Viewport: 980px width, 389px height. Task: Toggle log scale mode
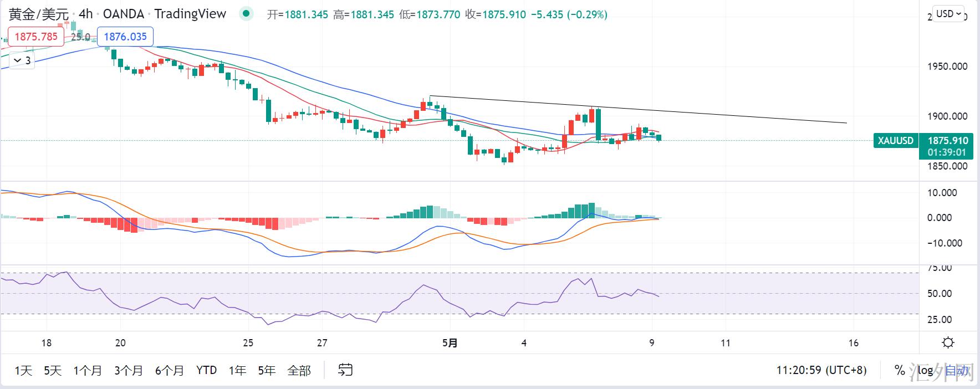tap(925, 370)
